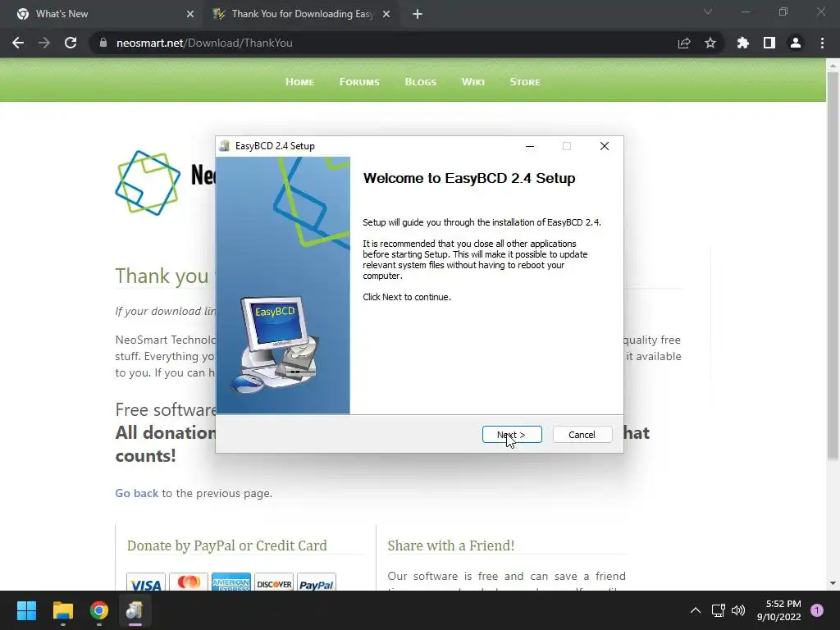Screen dimensions: 840x630
Task: Open the Windows Start menu
Action: tap(26, 610)
